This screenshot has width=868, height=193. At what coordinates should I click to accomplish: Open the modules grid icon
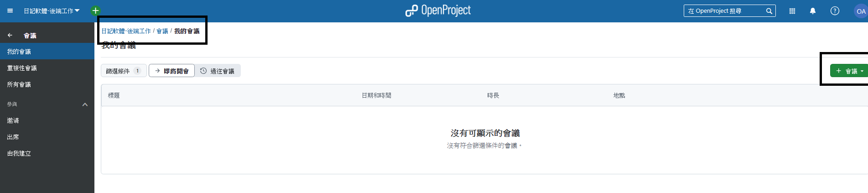pos(792,11)
